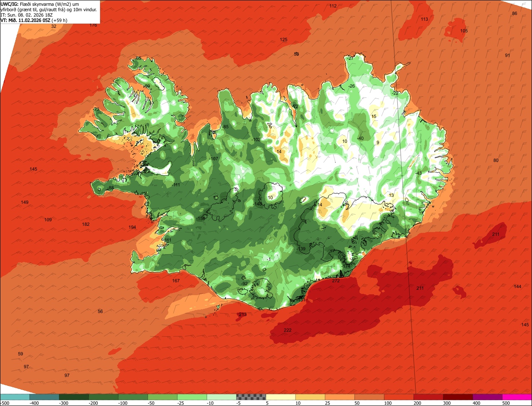532x406 pixels.
Task: Click the red legend swatch between 200 and 300
Action: [428, 397]
